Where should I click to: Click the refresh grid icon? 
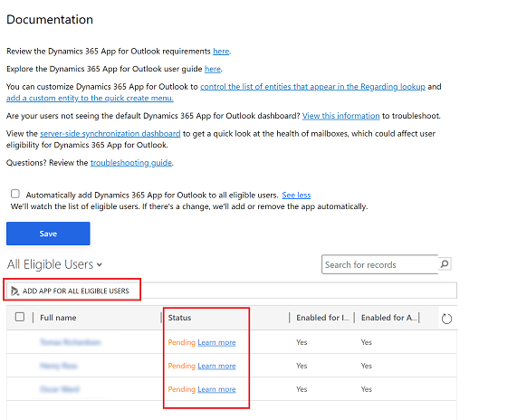click(446, 319)
